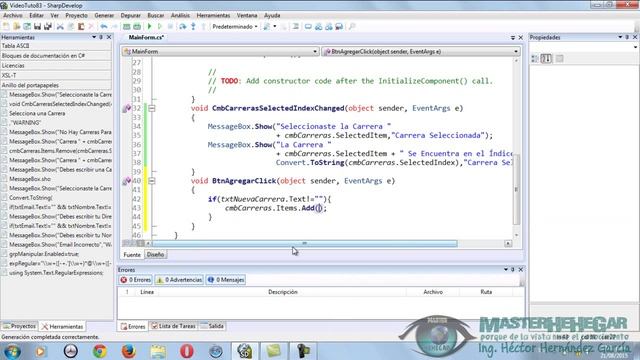
Task: Open Errores panel options arrow
Action: pyautogui.click(x=506, y=269)
